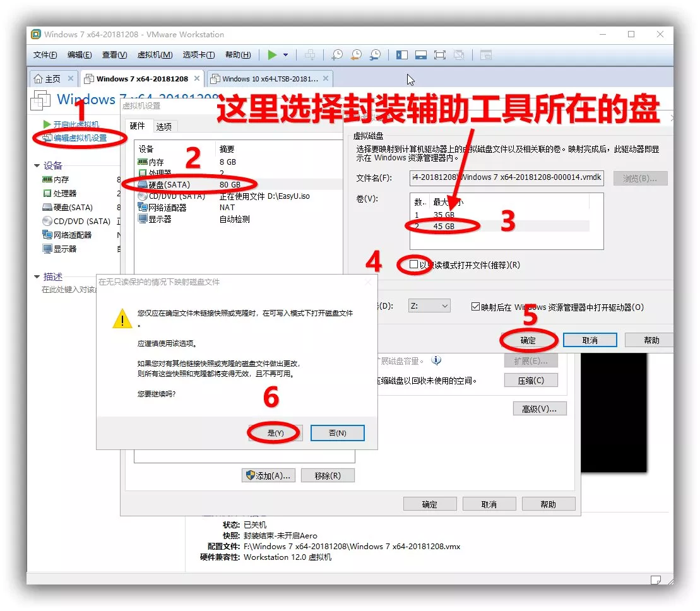Click the revert to snapshot icon
Viewport: 700px width, 611px height.
coord(356,55)
